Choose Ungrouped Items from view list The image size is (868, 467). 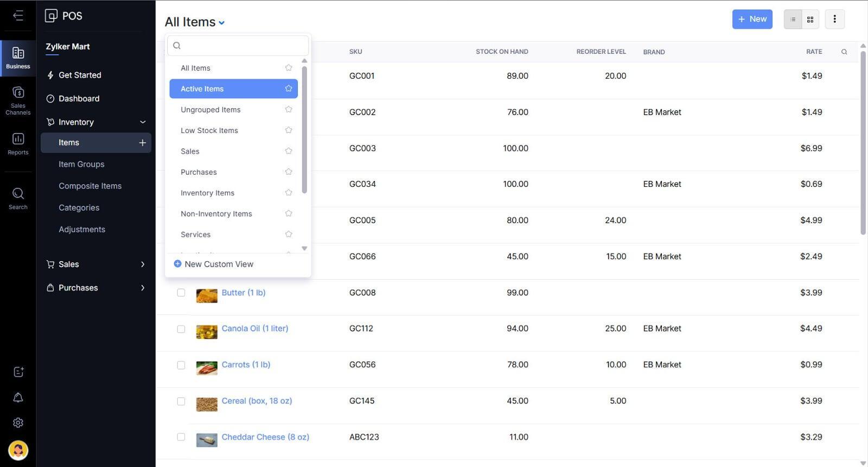tap(210, 110)
